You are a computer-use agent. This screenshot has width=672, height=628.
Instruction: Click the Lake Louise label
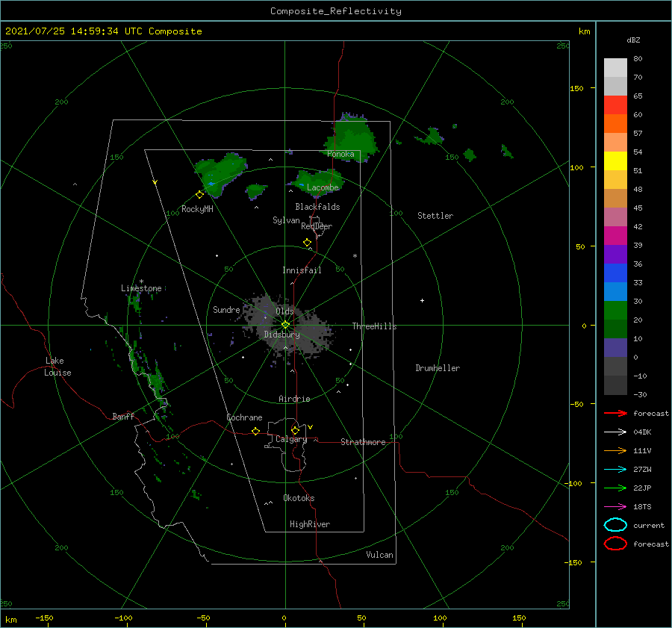(57, 367)
